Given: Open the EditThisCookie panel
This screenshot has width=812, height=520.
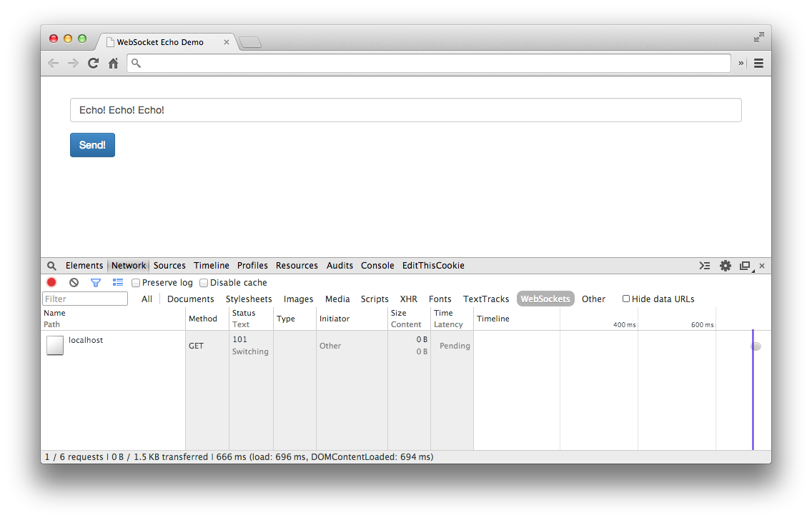Looking at the screenshot, I should coord(433,266).
